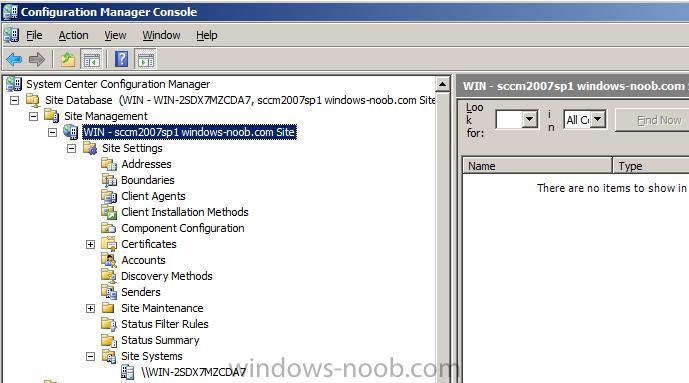
Task: Select the Boundaries tree item
Action: pyautogui.click(x=148, y=180)
